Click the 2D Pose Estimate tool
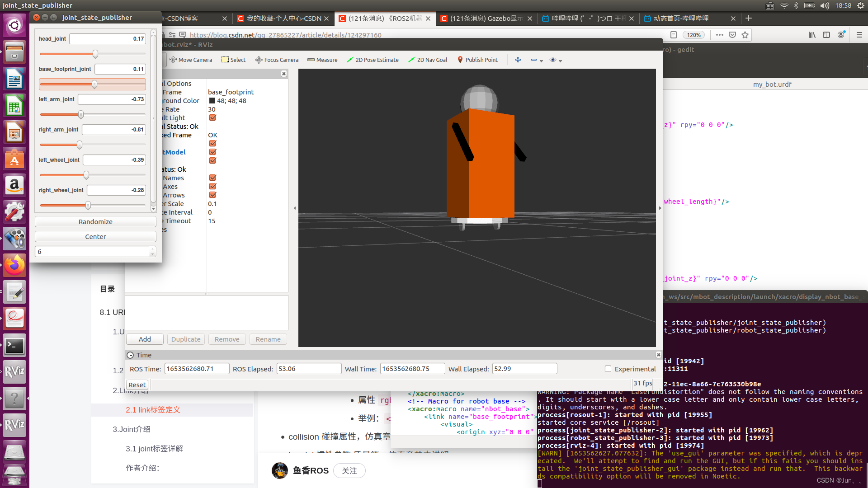 tap(373, 60)
